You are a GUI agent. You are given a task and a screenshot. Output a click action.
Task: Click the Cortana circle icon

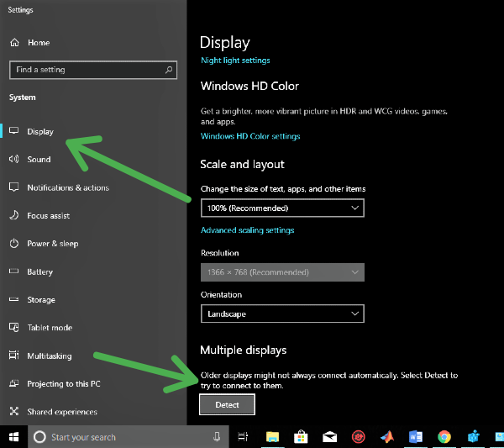[39, 437]
